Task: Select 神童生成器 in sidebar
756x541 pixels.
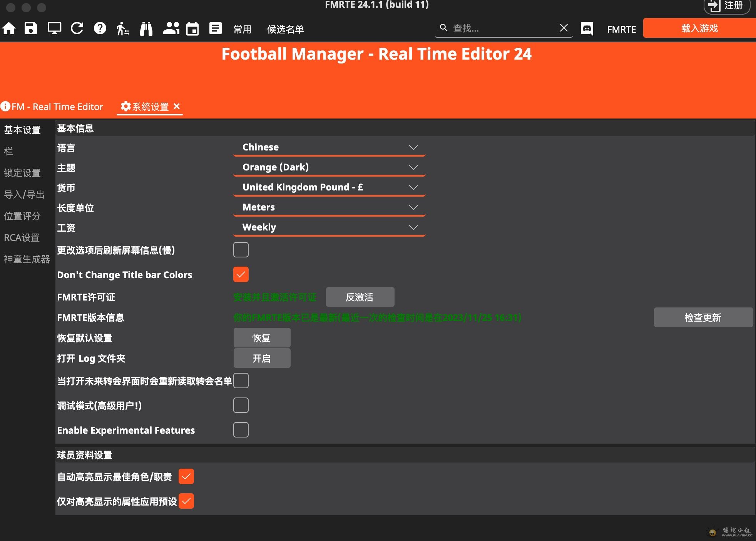Action: pyautogui.click(x=27, y=259)
